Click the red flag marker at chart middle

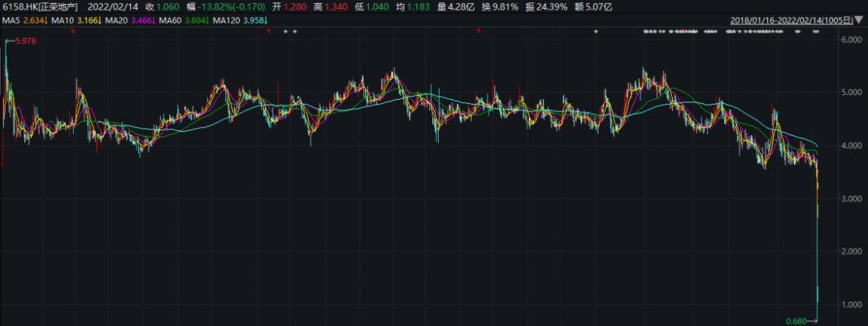click(x=479, y=31)
